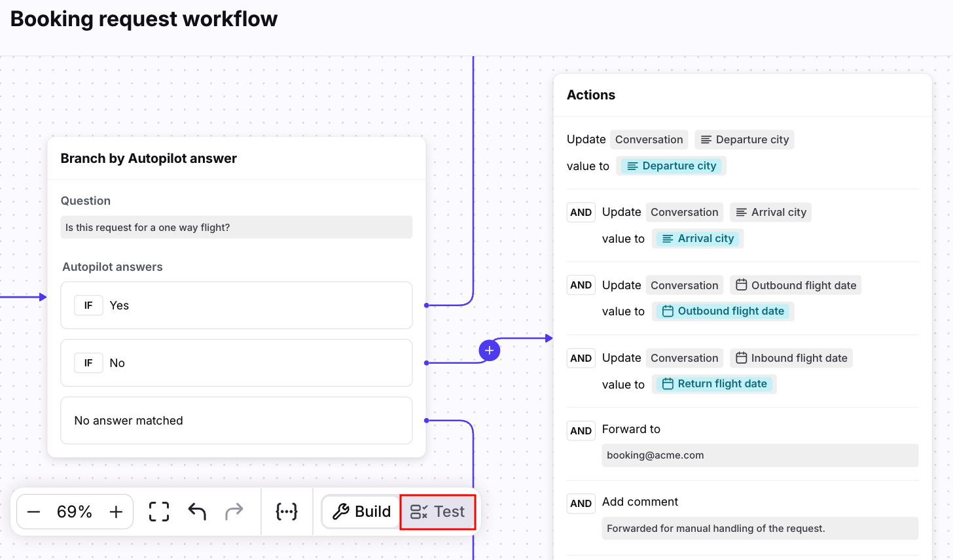Screen dimensions: 953x560
Task: Click the No answer matched branch
Action: 236,421
